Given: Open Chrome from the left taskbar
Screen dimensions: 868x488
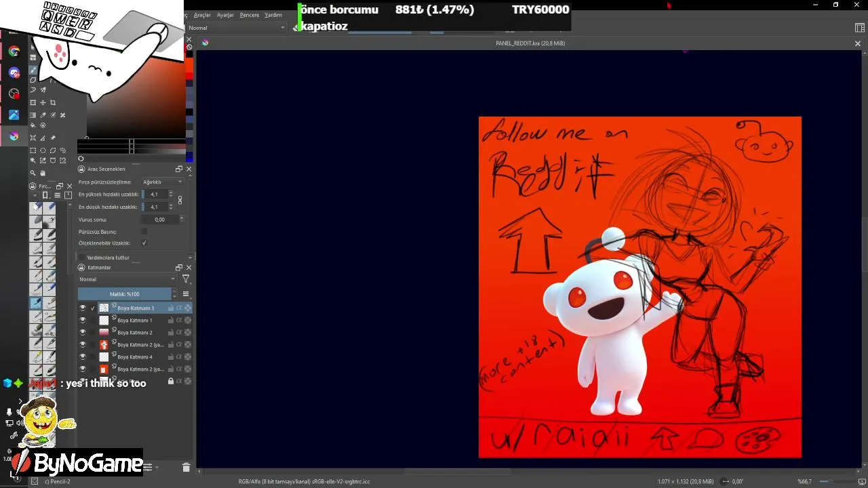Looking at the screenshot, I should point(14,52).
